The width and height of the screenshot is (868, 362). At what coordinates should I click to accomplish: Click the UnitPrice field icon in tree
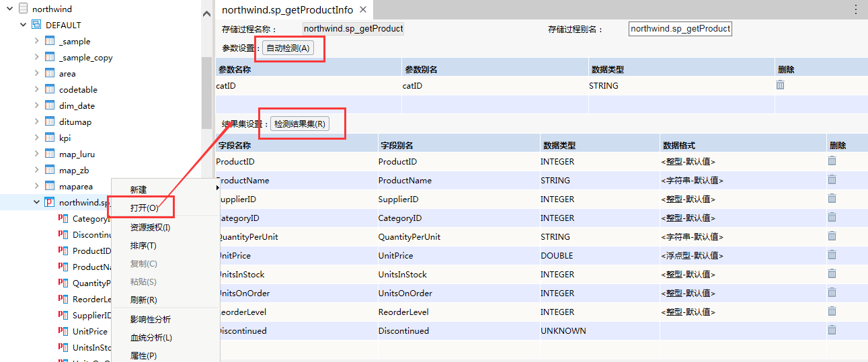(x=63, y=331)
